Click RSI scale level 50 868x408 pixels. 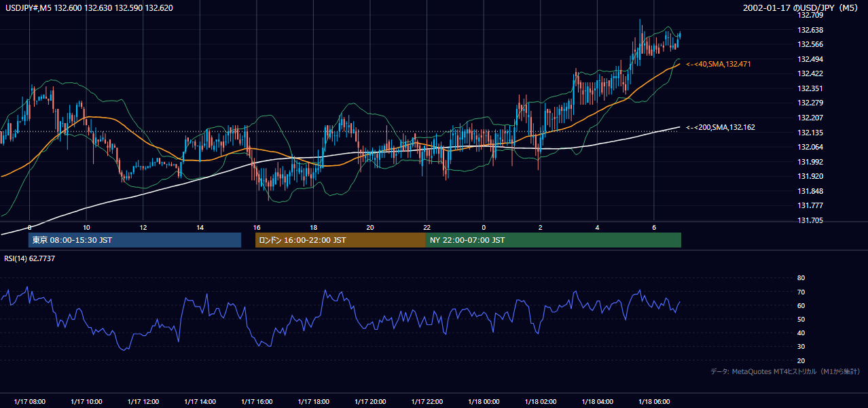[x=801, y=319]
